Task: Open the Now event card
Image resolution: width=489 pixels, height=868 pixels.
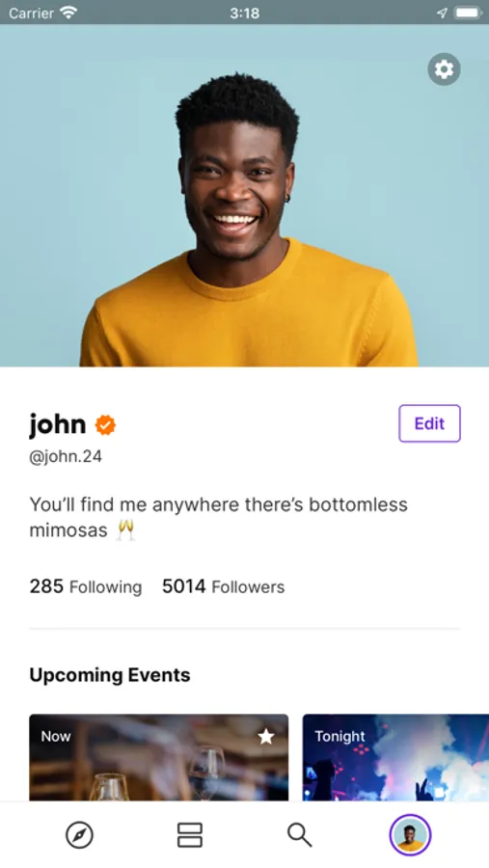Action: tap(159, 757)
